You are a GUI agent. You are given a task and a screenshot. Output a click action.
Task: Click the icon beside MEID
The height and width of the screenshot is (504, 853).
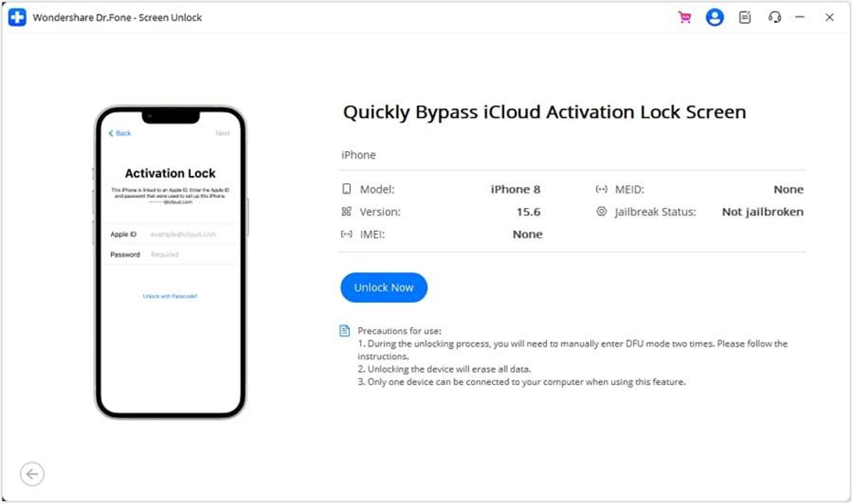[x=601, y=190]
